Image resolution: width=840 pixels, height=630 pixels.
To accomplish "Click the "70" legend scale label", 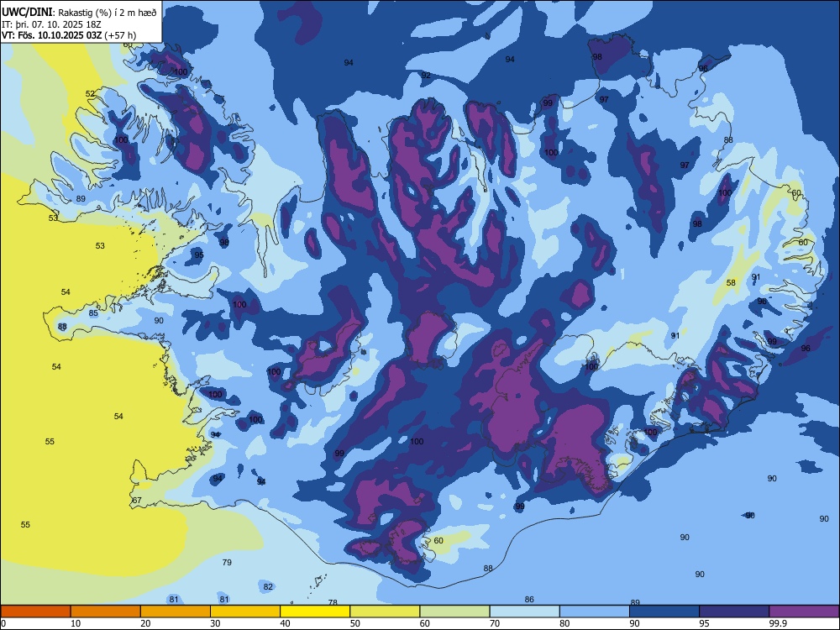I will point(495,623).
